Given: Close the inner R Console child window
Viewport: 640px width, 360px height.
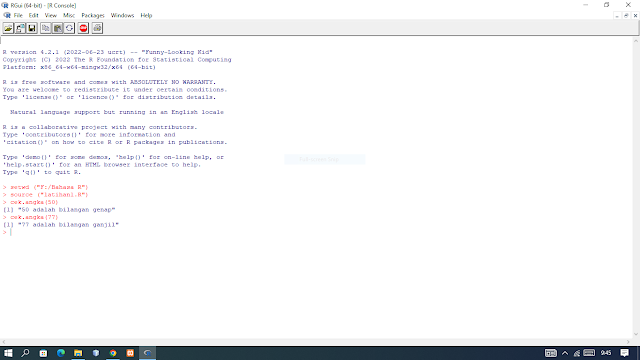Looking at the screenshot, I should point(635,16).
